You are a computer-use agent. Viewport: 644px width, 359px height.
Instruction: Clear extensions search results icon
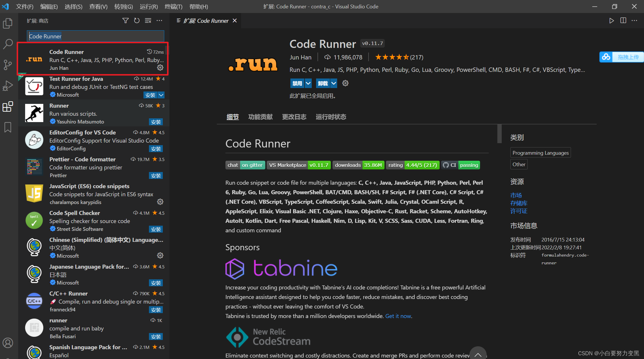[x=148, y=21]
